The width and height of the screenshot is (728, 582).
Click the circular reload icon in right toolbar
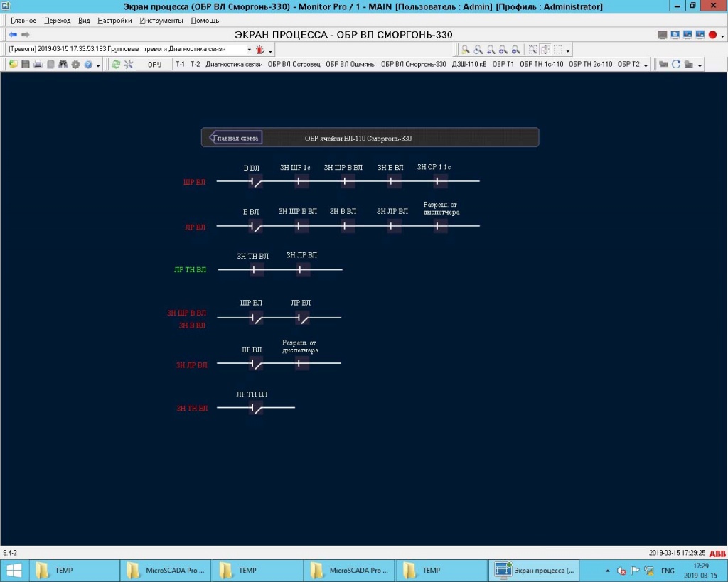coord(676,65)
